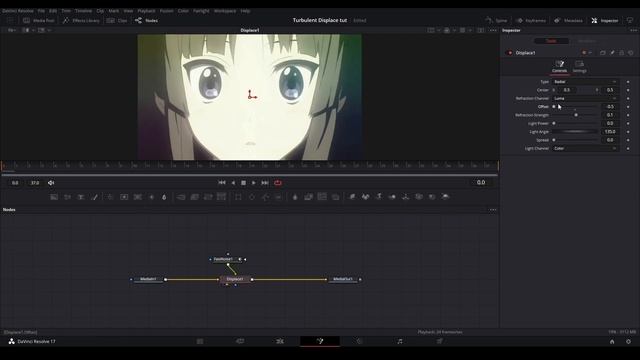
Task: Open the Metadata panel
Action: pyautogui.click(x=568, y=20)
